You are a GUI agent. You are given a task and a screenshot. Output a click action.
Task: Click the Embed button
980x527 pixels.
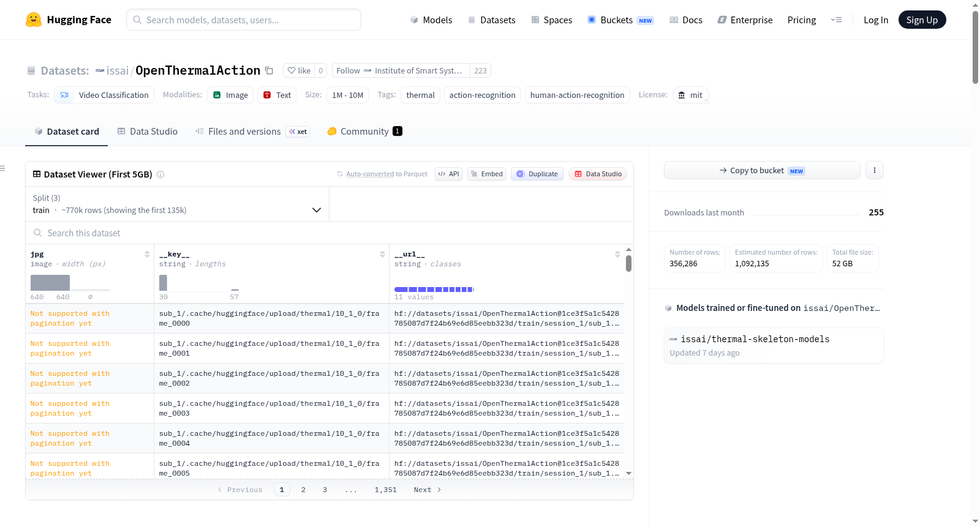[x=486, y=174]
